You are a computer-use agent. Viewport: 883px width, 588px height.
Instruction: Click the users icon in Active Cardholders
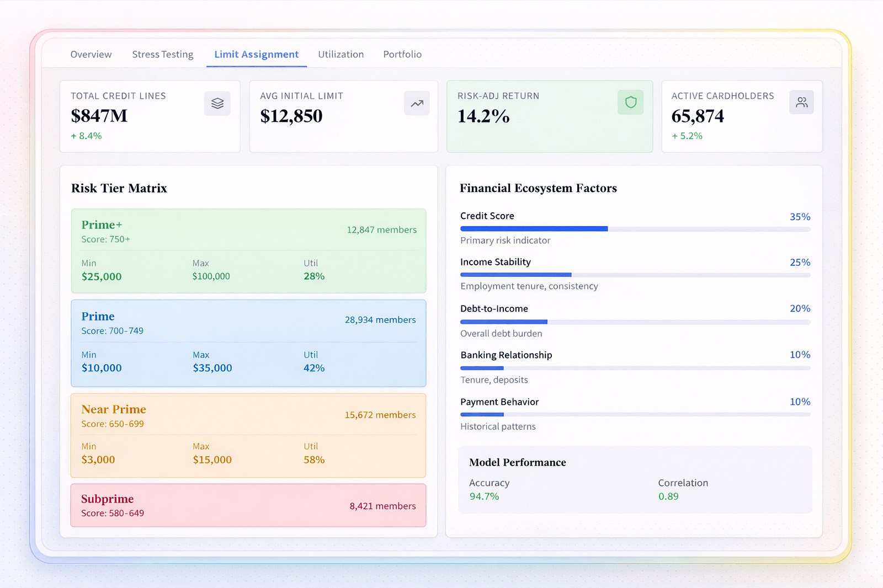tap(801, 102)
